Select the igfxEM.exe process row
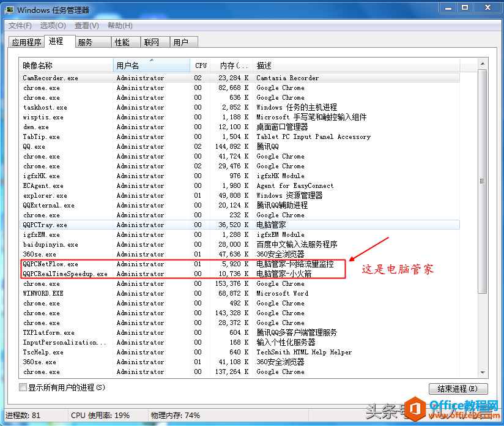The height and width of the screenshot is (426, 504). [240, 234]
